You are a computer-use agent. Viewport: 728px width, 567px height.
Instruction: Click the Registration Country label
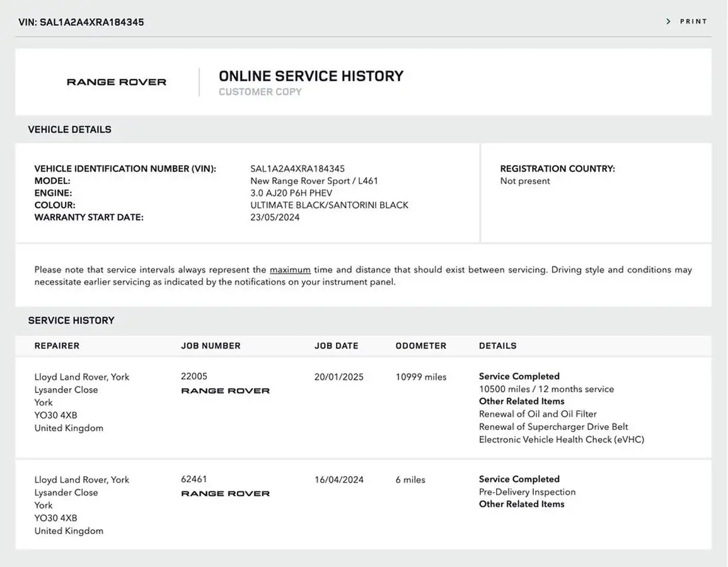coord(558,169)
